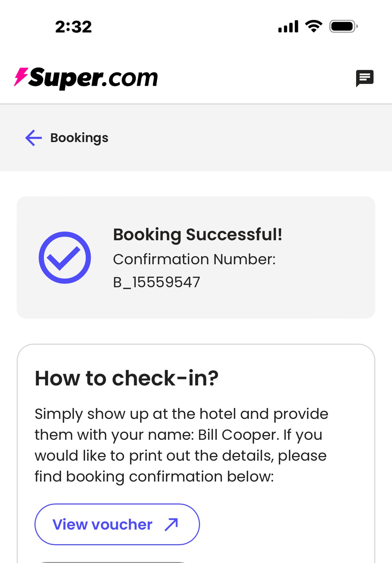392x563 pixels.
Task: Open the View voucher button
Action: click(x=117, y=524)
